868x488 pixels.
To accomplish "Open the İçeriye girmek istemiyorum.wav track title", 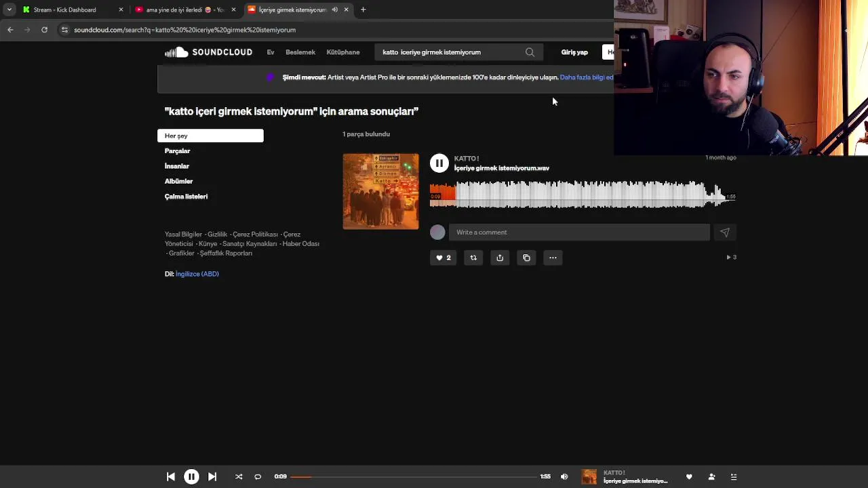I will pos(502,168).
